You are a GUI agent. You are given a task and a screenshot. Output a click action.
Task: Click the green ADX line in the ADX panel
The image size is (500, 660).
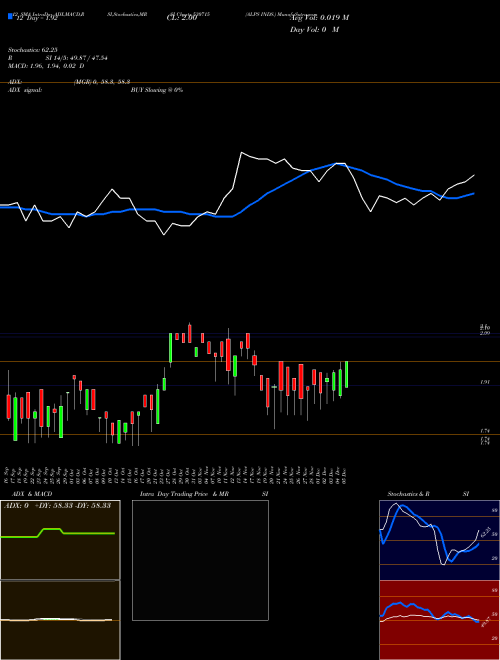tap(57, 533)
